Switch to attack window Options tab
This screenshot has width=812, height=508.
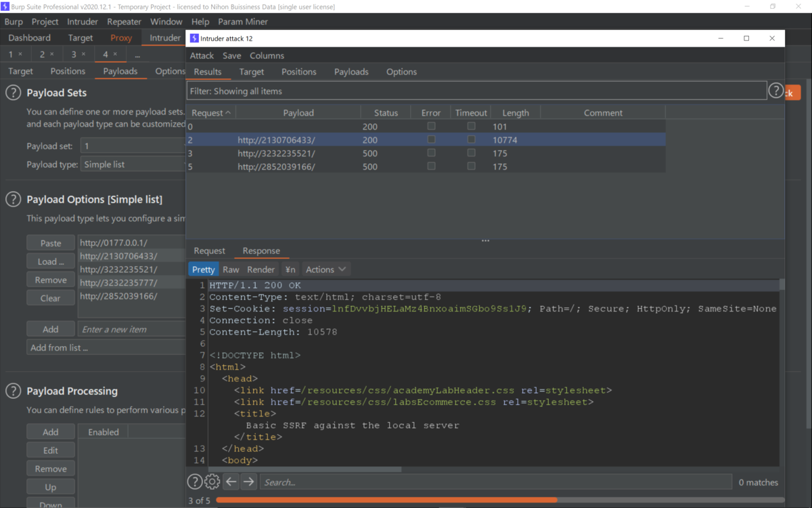pos(401,72)
